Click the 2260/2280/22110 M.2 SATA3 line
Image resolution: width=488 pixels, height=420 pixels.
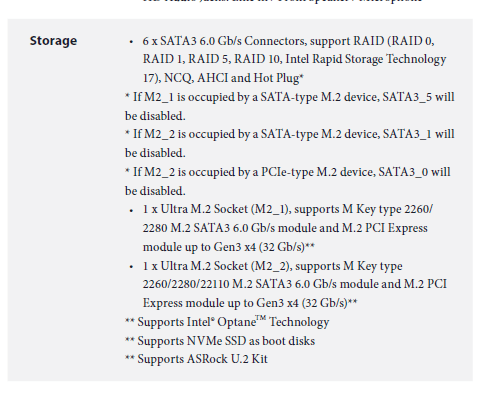[x=295, y=284]
